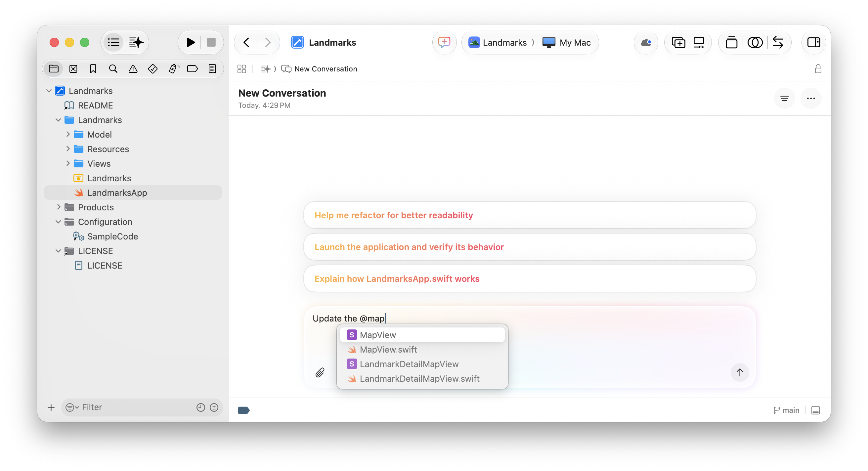Click 'Help me refactor for better readability'

click(x=529, y=215)
